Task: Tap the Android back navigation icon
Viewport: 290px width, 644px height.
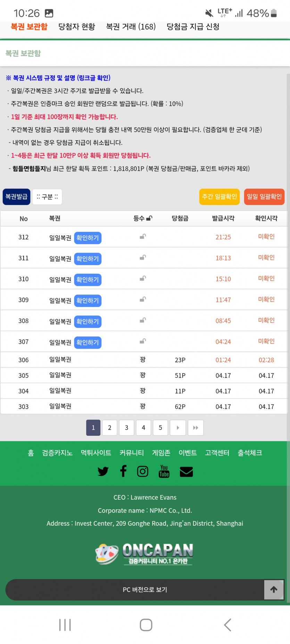Action: point(227,625)
